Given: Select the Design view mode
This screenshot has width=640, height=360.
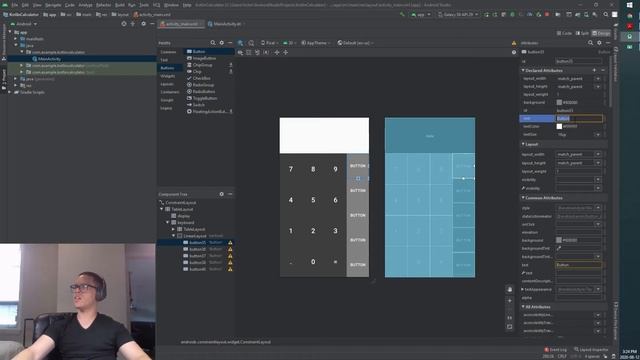Looking at the screenshot, I should [601, 33].
